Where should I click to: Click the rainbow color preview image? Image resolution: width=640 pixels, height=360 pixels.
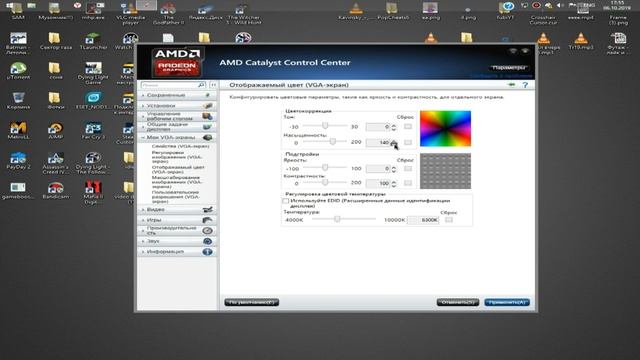[445, 129]
